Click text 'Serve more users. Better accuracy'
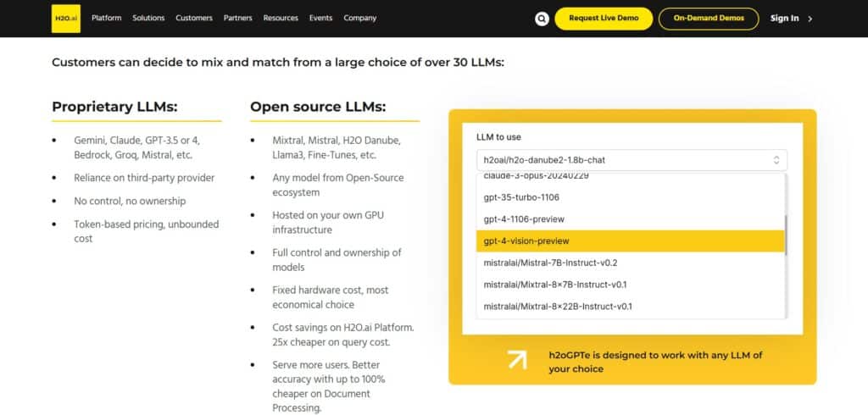 point(328,373)
